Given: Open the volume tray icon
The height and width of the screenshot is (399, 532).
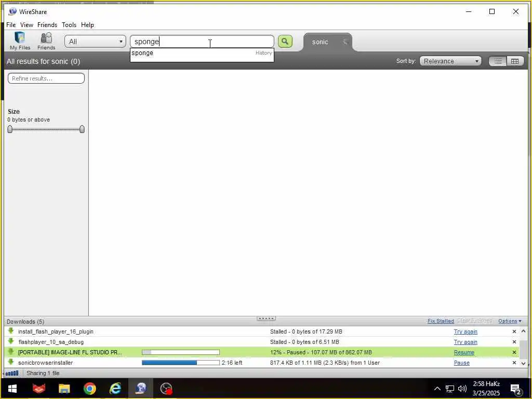Looking at the screenshot, I should (462, 389).
